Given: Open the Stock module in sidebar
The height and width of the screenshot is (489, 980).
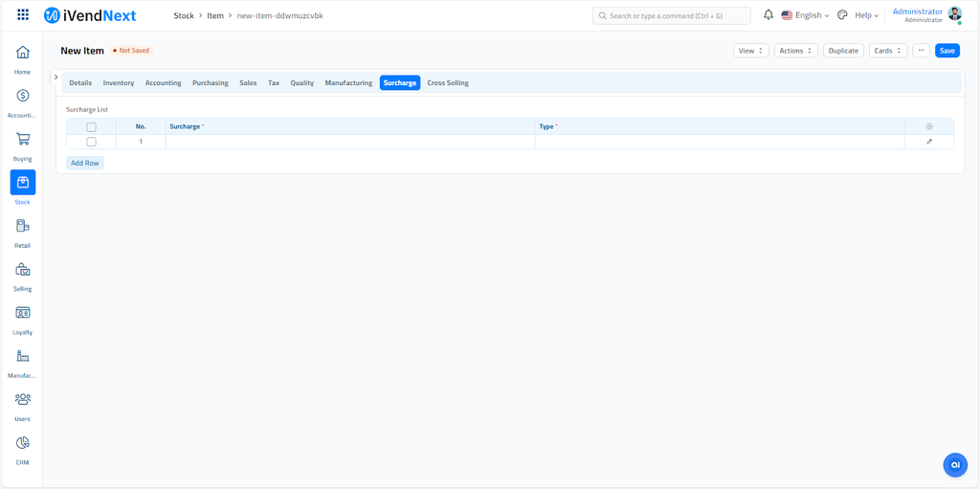Looking at the screenshot, I should [23, 182].
